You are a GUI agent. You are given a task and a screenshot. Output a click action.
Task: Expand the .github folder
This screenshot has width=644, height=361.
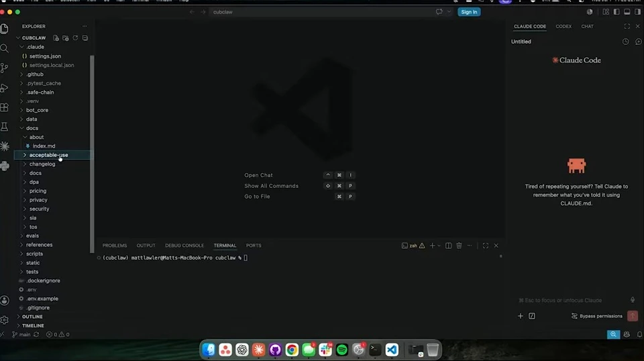34,74
